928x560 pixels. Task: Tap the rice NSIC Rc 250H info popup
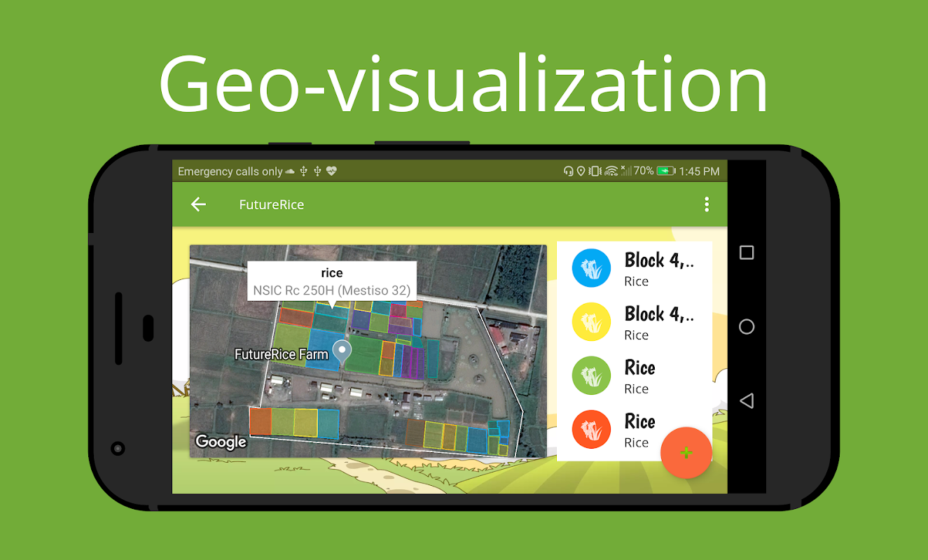(x=332, y=282)
